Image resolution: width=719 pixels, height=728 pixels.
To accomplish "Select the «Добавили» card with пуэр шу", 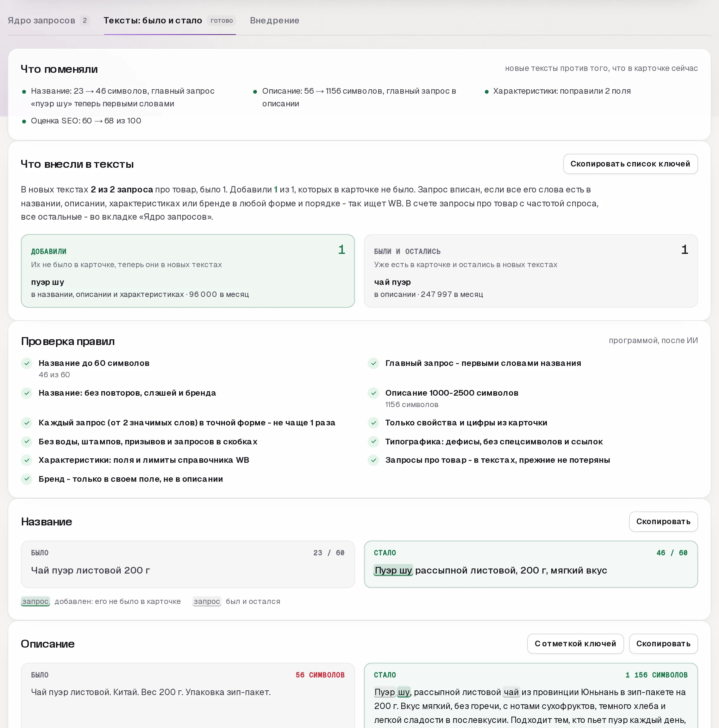I will pyautogui.click(x=188, y=271).
